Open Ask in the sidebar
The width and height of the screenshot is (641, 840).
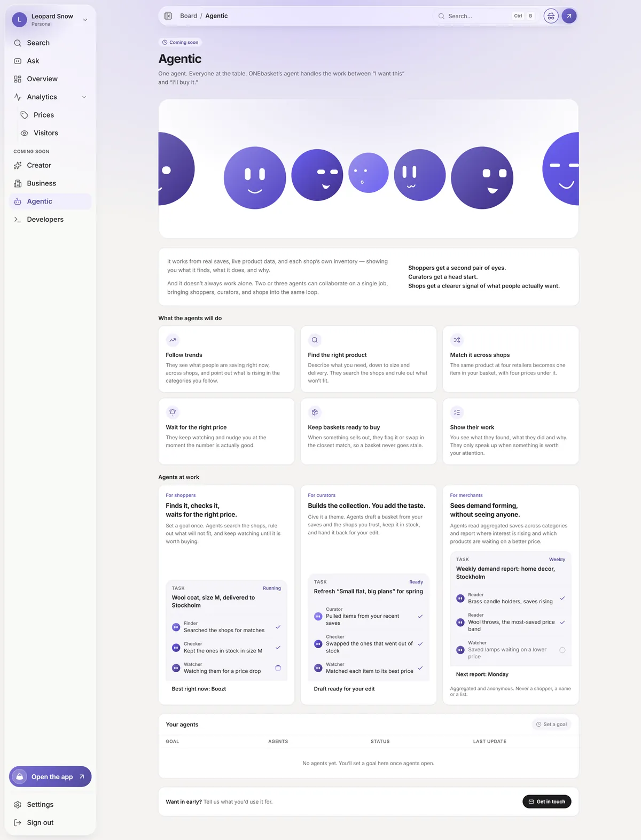tap(50, 61)
